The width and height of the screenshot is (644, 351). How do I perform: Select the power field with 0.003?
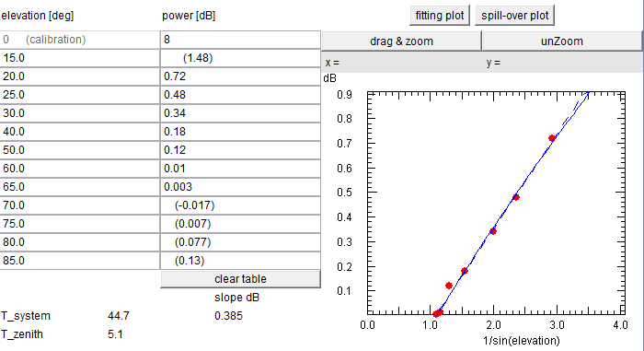240,187
